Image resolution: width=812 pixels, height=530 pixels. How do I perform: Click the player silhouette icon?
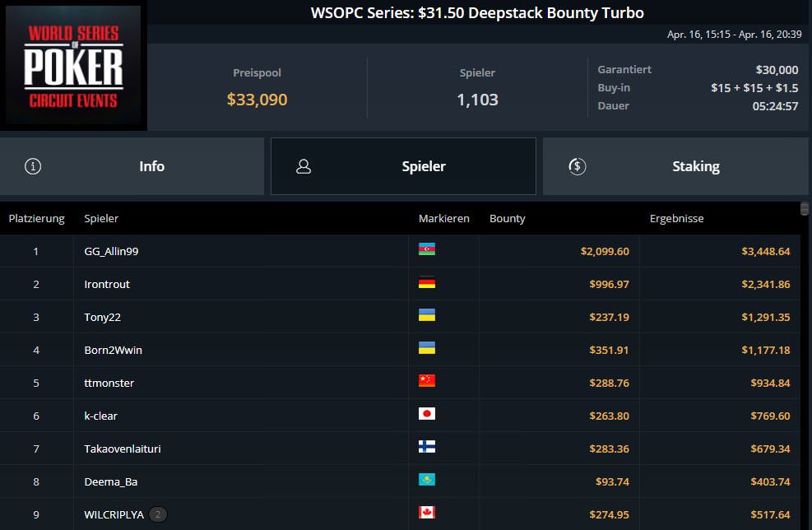pos(304,166)
